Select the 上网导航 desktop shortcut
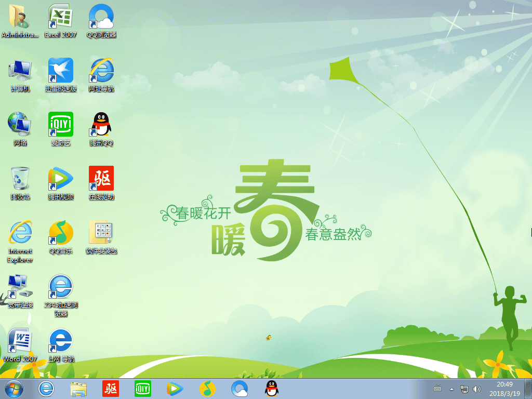 pyautogui.click(x=61, y=345)
